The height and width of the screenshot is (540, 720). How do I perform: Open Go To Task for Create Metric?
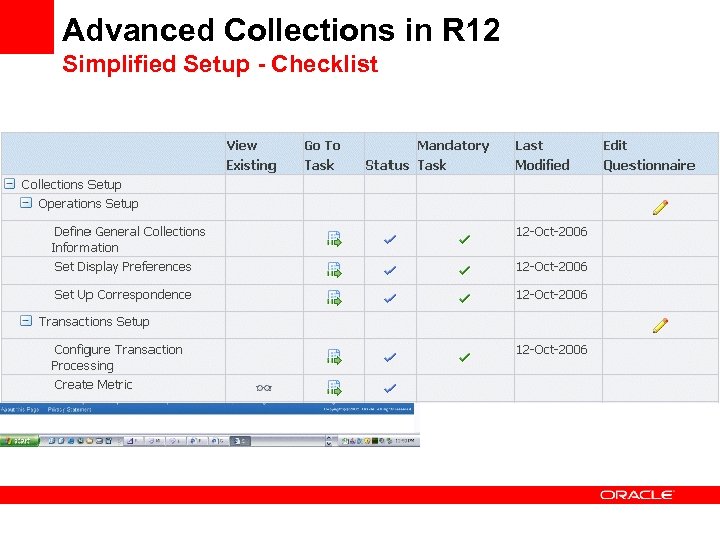click(x=334, y=388)
